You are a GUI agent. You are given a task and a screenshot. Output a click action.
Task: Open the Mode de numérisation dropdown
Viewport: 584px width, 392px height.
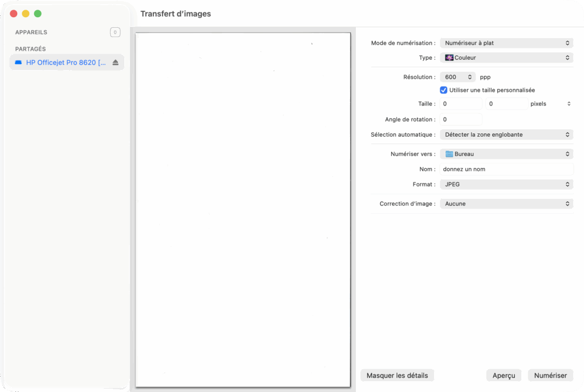click(506, 43)
